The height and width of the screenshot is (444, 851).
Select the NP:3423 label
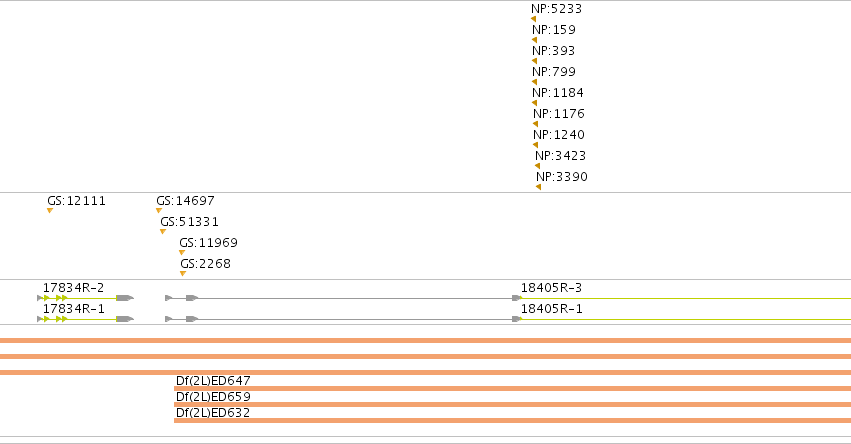point(561,156)
